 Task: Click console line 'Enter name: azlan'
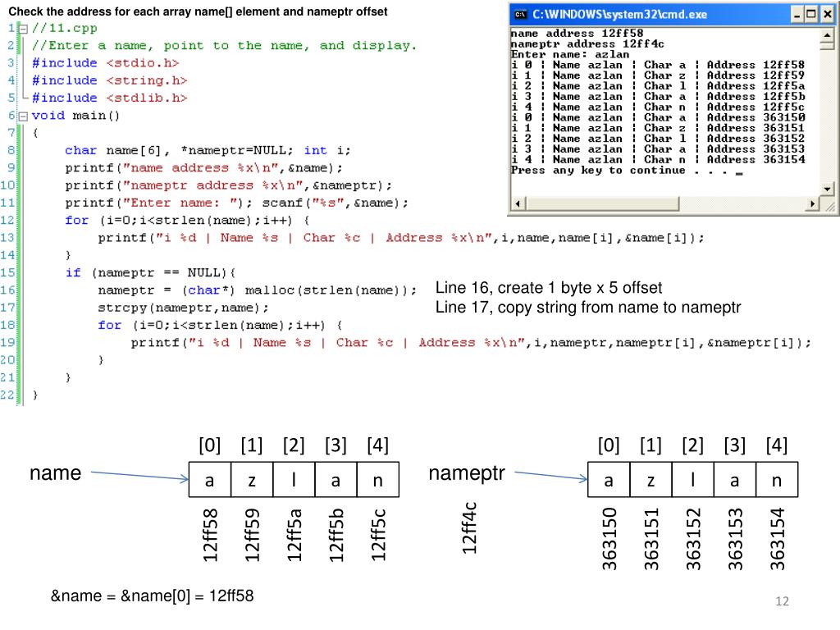[x=570, y=55]
